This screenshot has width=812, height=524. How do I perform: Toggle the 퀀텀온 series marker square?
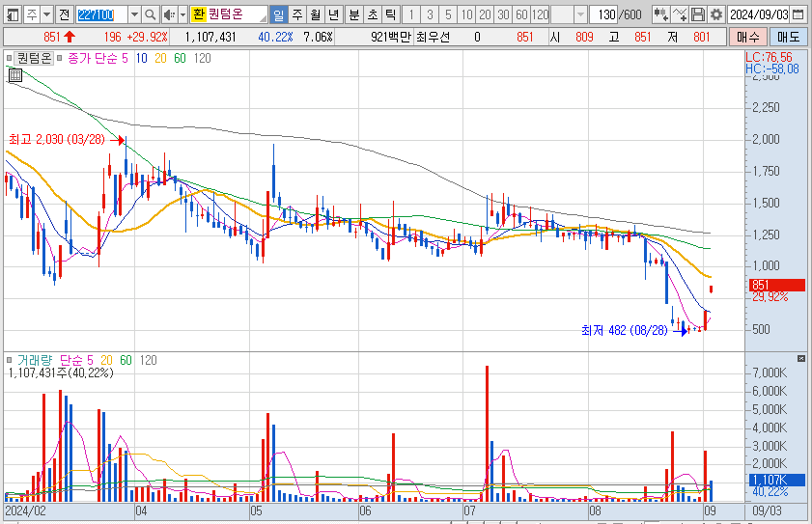(x=9, y=58)
